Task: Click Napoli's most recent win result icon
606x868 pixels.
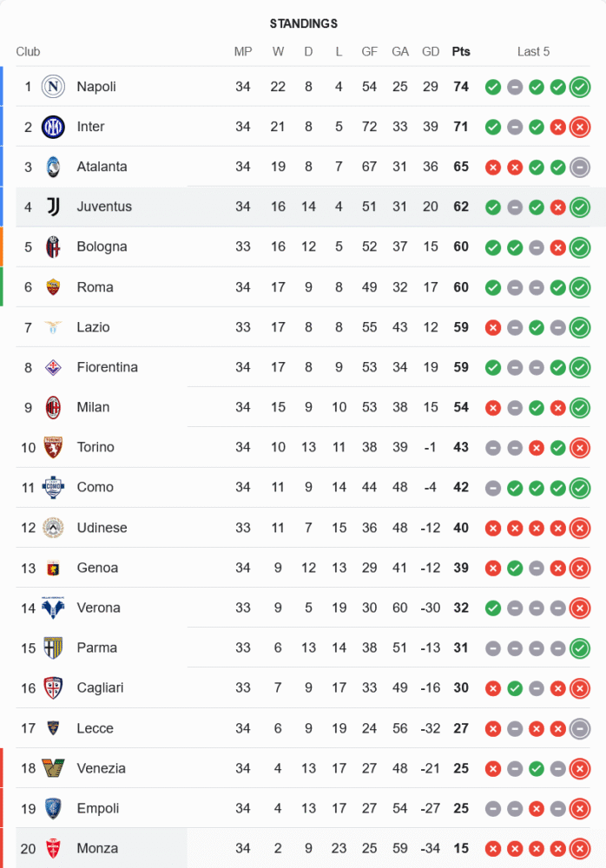Action: tap(580, 87)
